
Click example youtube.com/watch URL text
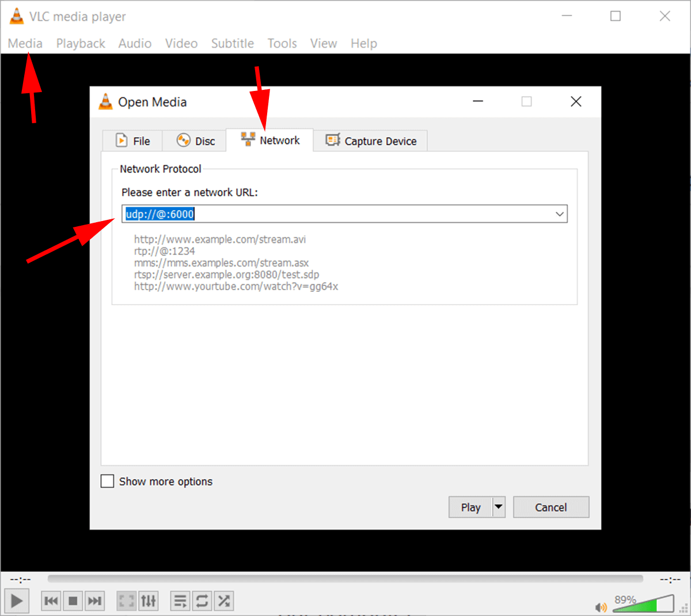[x=236, y=286]
